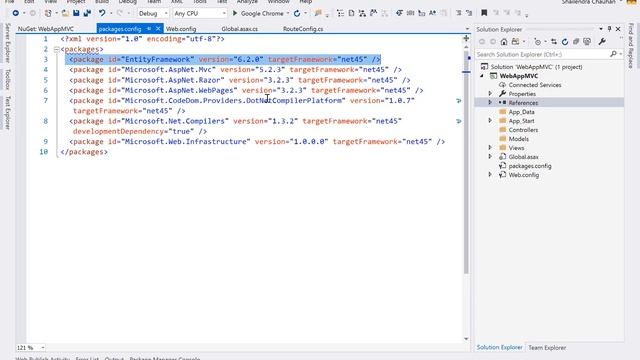Screen dimensions: 640x360
Task: Open the 121 % zoom level dropdown
Action: pos(43,348)
